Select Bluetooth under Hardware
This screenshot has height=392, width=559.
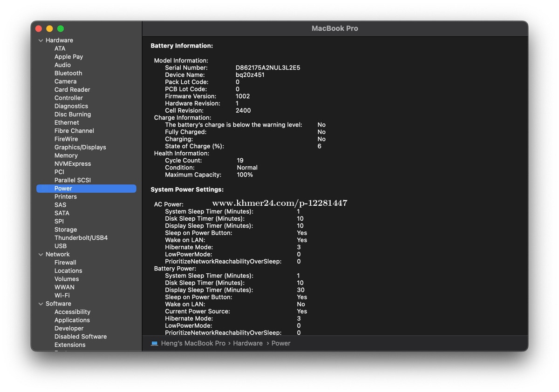click(x=68, y=73)
